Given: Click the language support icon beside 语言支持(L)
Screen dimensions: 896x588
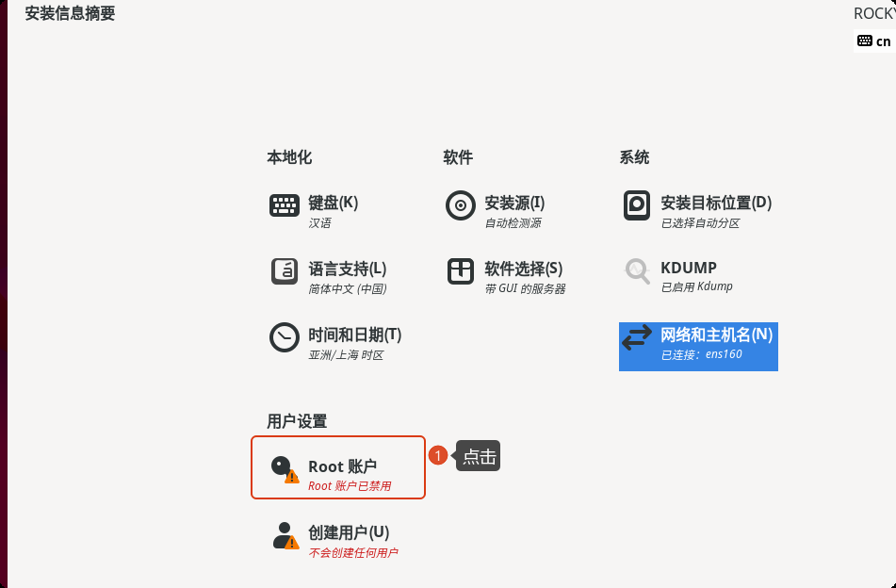Looking at the screenshot, I should tap(284, 271).
